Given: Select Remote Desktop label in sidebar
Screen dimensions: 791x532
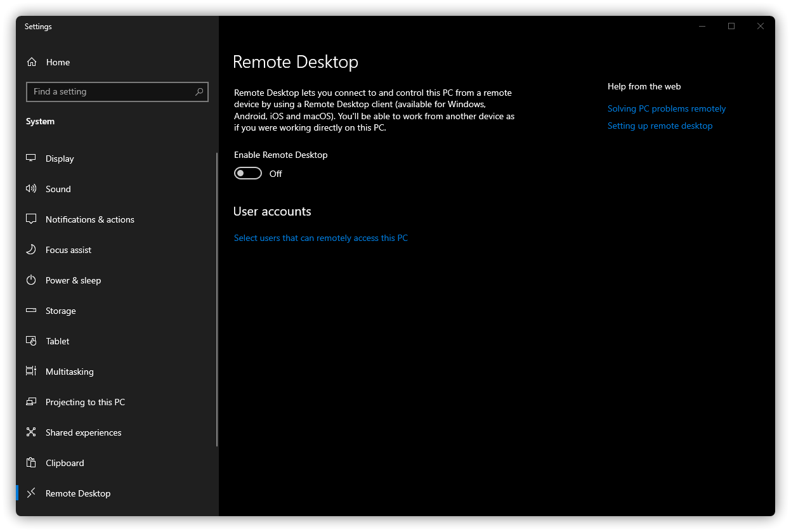Looking at the screenshot, I should (78, 493).
